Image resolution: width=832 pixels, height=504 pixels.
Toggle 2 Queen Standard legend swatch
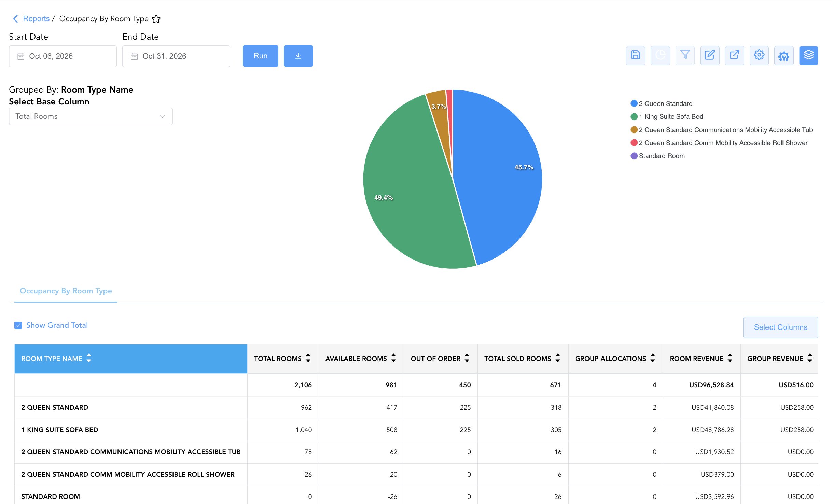[x=634, y=103]
